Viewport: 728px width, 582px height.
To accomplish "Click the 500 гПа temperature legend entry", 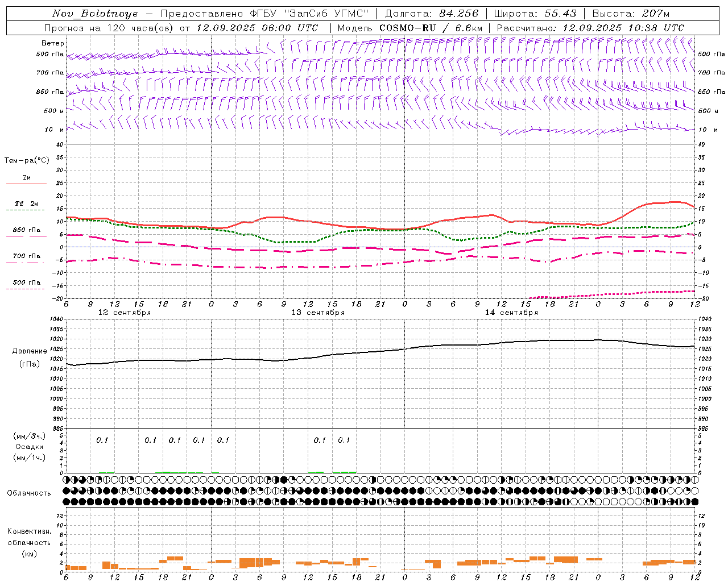I will [26, 282].
